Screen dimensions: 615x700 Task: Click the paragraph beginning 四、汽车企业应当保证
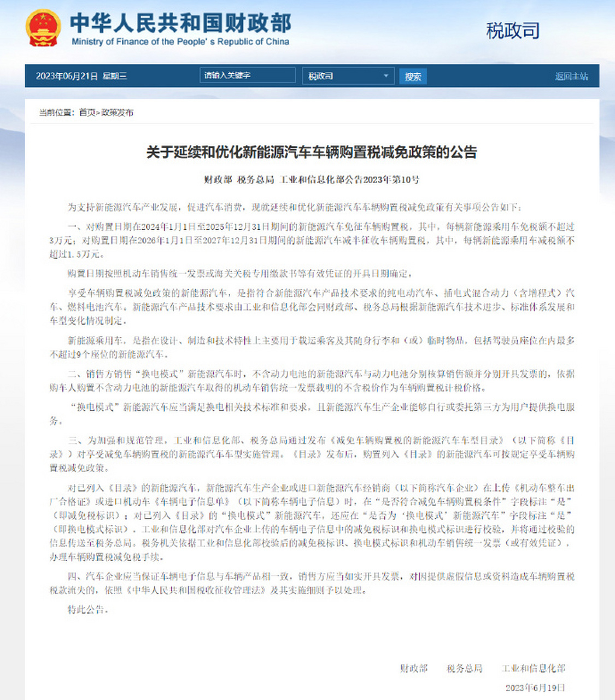[x=312, y=584]
